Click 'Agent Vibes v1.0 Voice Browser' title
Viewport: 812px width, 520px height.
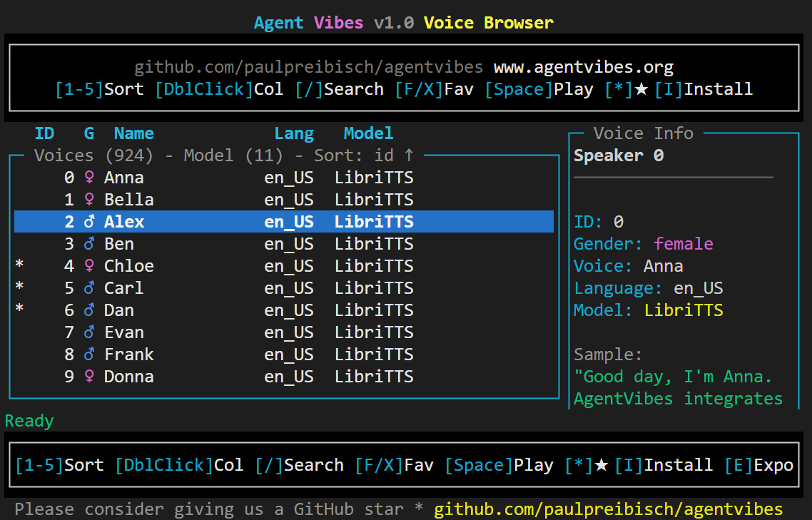click(x=404, y=23)
